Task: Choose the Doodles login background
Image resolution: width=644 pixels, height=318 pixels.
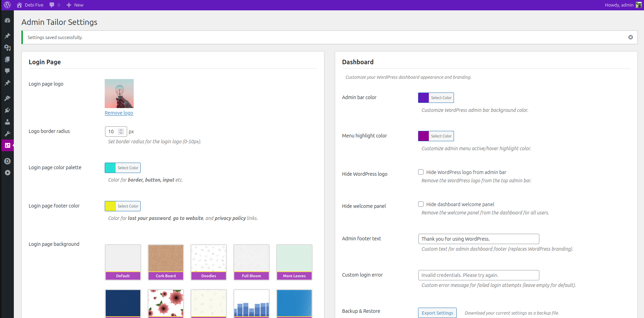Action: click(209, 262)
